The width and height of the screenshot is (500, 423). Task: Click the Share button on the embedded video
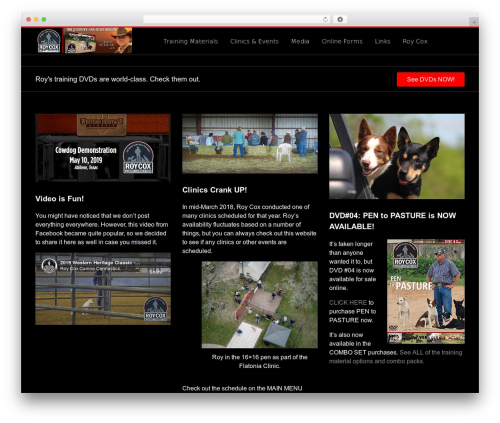pos(155,272)
